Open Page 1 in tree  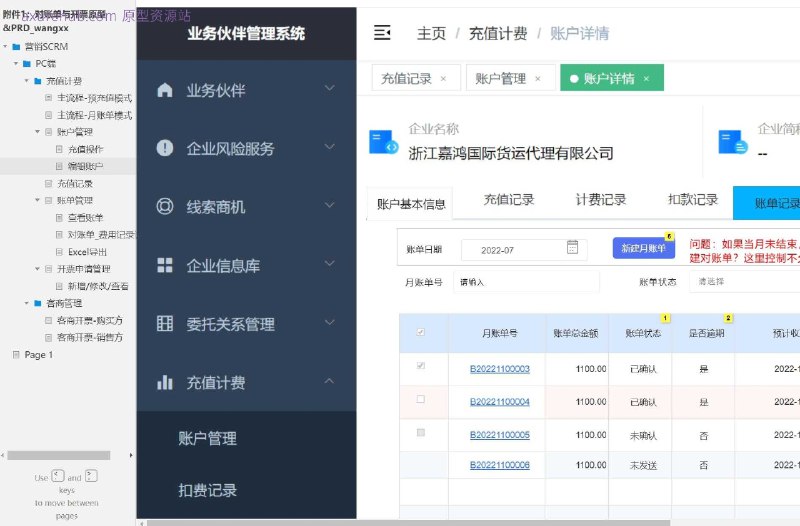pyautogui.click(x=39, y=355)
